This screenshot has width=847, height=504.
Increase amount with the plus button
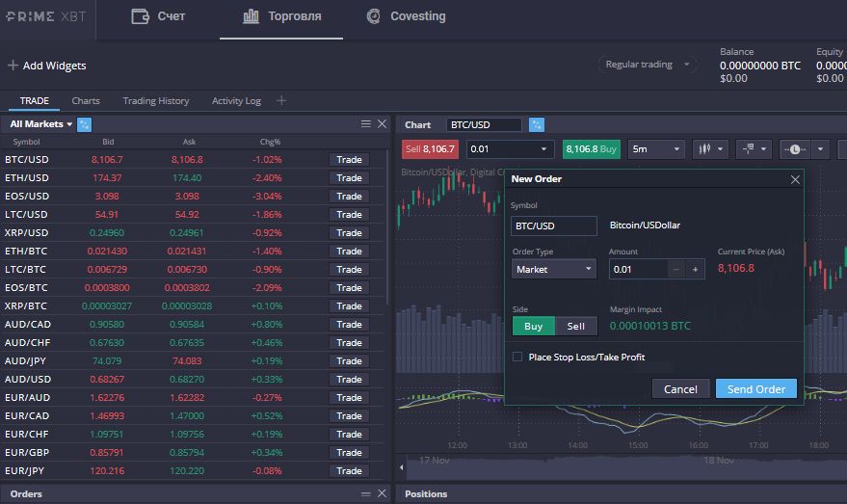pos(695,270)
